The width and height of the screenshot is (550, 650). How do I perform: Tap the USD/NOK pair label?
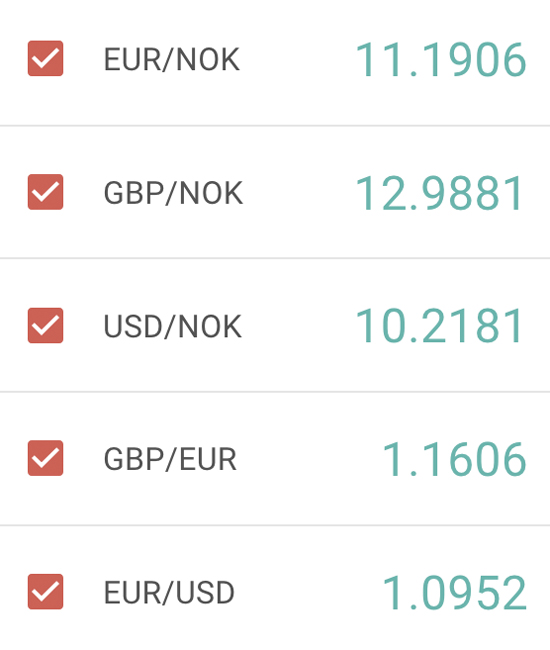pyautogui.click(x=172, y=327)
